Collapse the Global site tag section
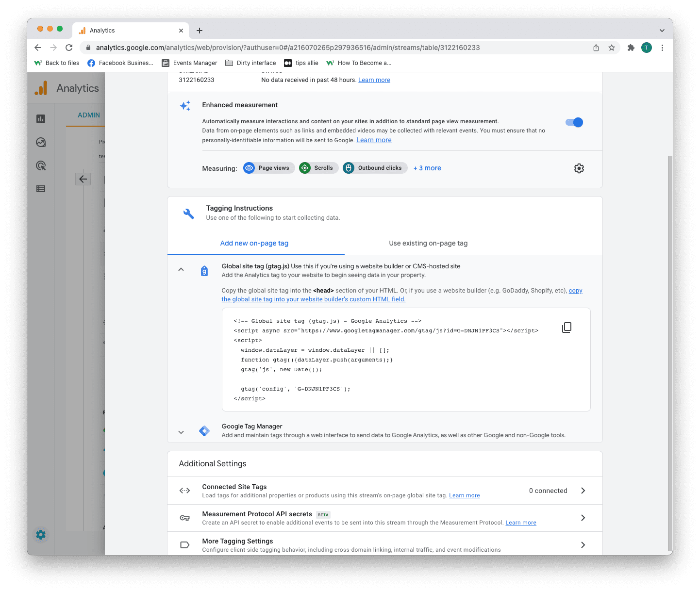The image size is (700, 591). click(181, 270)
